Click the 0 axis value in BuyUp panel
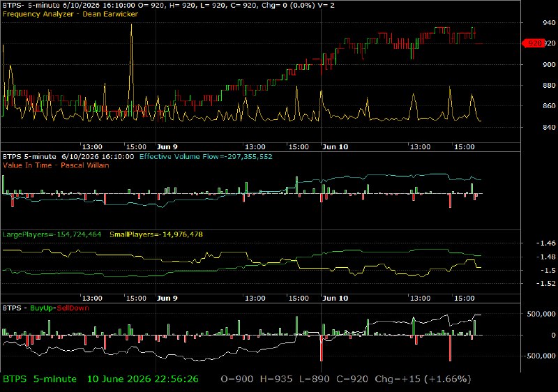 tap(553, 335)
